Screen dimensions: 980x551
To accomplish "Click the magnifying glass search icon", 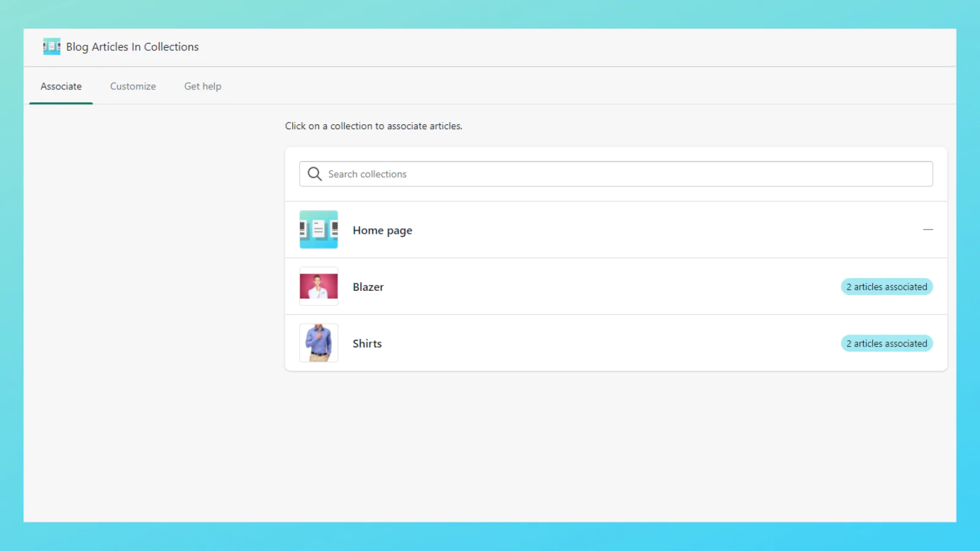I will (x=314, y=174).
